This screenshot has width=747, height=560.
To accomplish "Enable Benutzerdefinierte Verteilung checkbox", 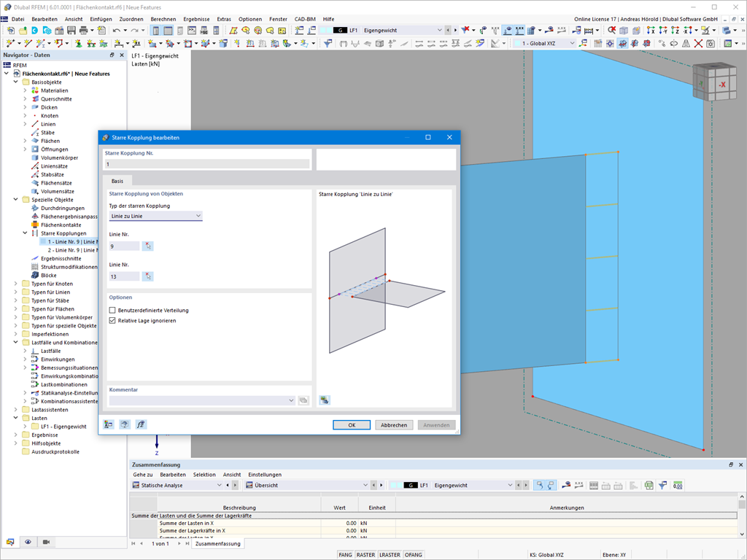I will click(x=112, y=310).
